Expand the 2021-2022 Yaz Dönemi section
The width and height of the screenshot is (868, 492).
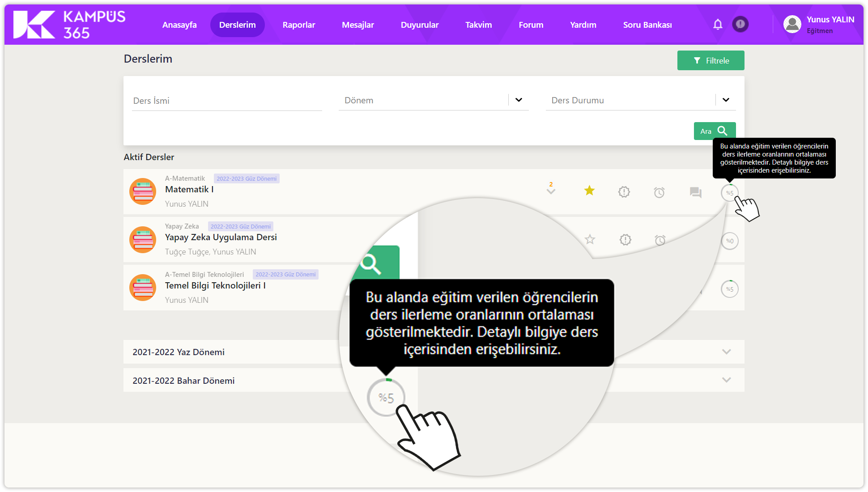[726, 352]
